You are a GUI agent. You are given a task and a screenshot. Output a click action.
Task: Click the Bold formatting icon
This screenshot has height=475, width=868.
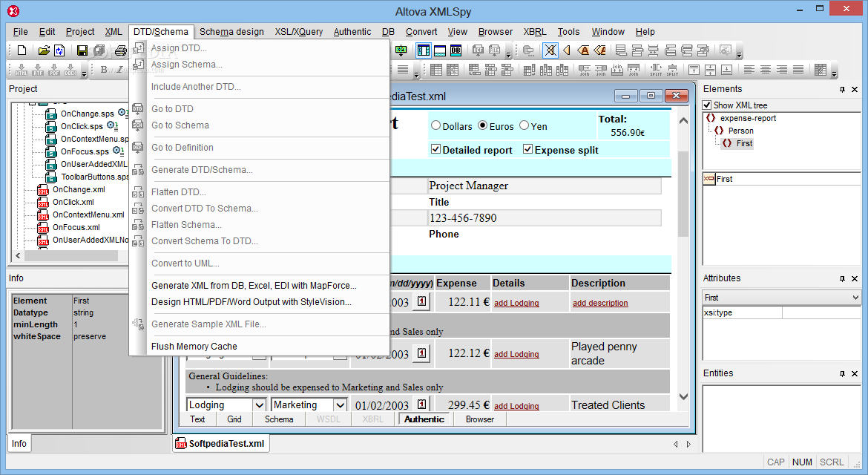(x=104, y=69)
